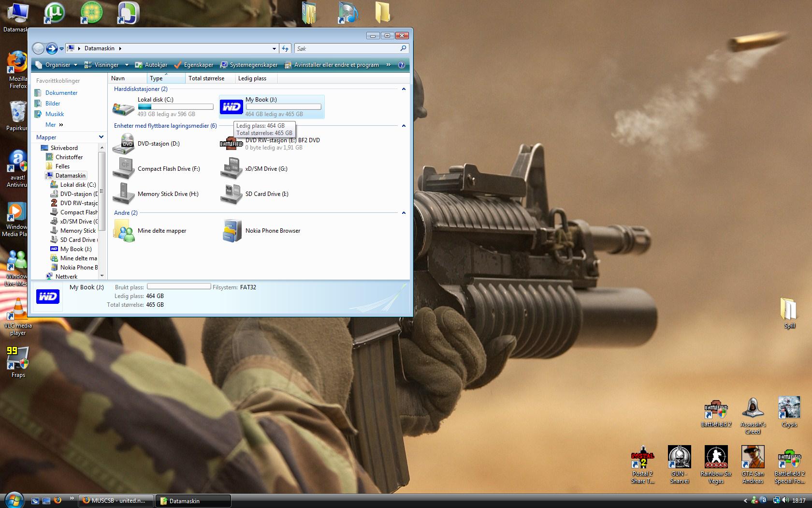Viewport: 812px width, 508px height.
Task: Open Visninger dropdown arrow
Action: 127,65
